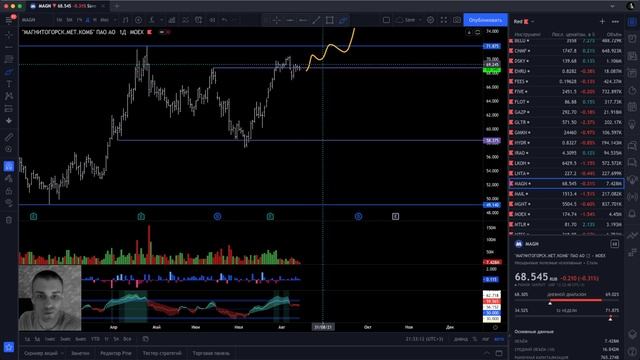Toggle лог scale at bottom right
Viewport: 640px width, 360px height.
pyautogui.click(x=485, y=339)
